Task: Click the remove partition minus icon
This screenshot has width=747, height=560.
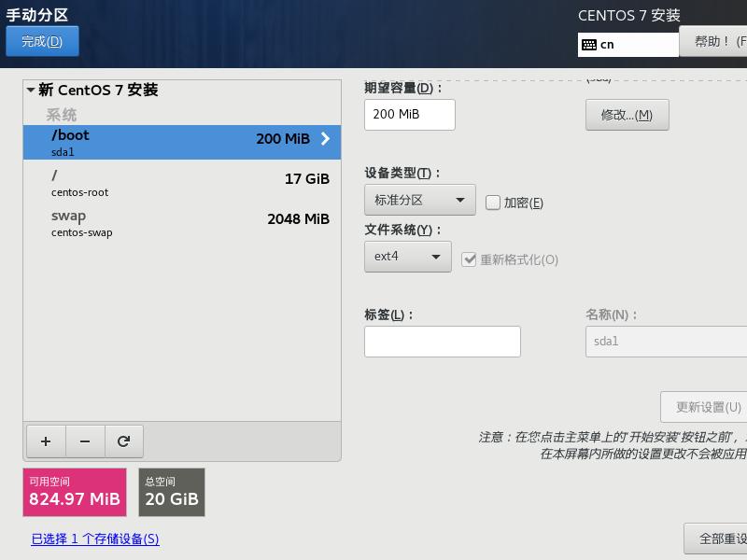Action: point(85,441)
